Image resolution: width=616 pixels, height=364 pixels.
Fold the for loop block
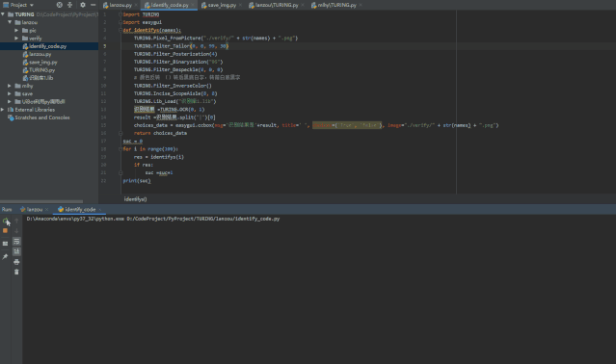[x=121, y=148]
